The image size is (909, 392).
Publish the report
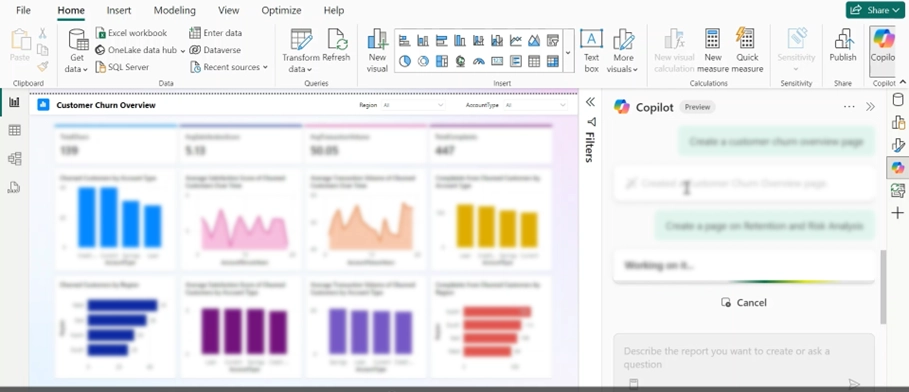click(x=843, y=45)
